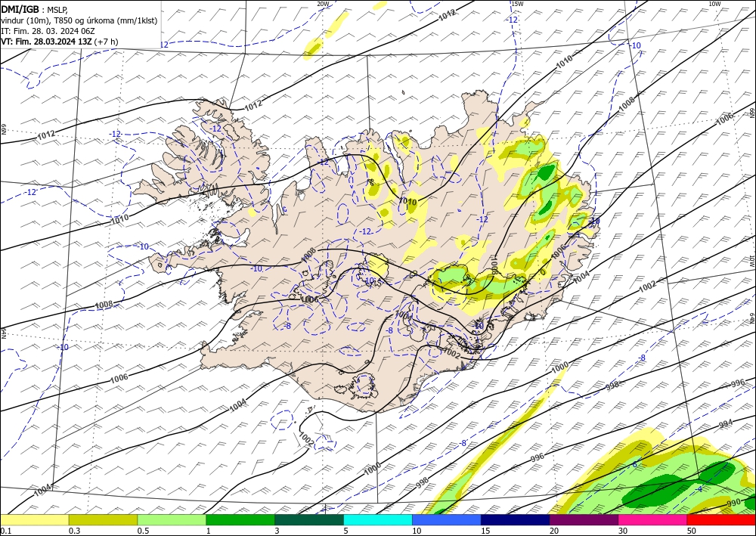Click the '1' legend value
Viewport: 756px width, 536px height.
click(209, 531)
